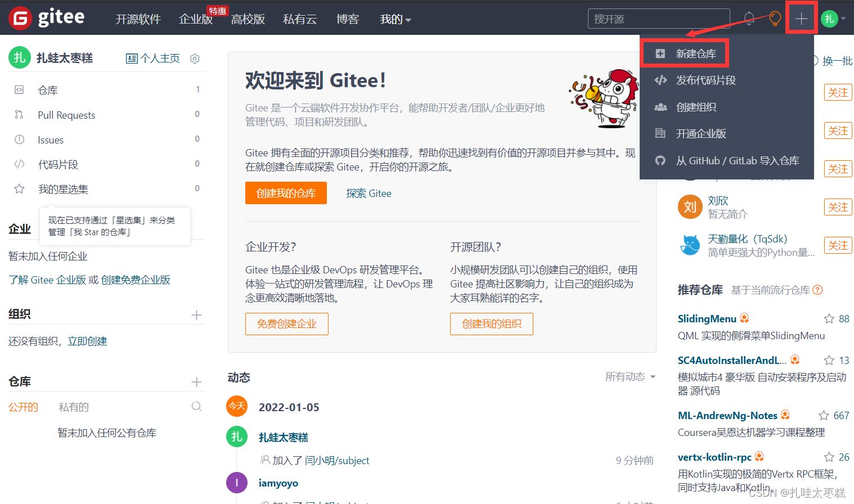The width and height of the screenshot is (854, 504).
Task: Click the plus icon beside 组织
Action: [x=196, y=314]
